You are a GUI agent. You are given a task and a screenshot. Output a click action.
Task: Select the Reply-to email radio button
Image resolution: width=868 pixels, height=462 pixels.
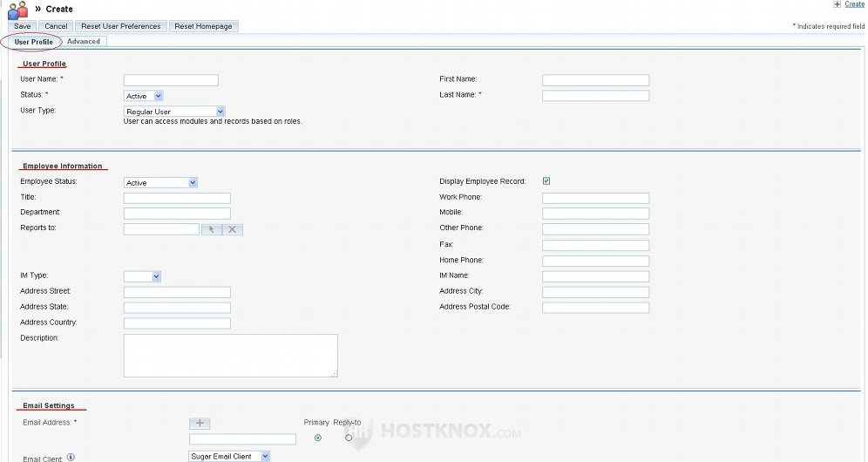point(349,438)
